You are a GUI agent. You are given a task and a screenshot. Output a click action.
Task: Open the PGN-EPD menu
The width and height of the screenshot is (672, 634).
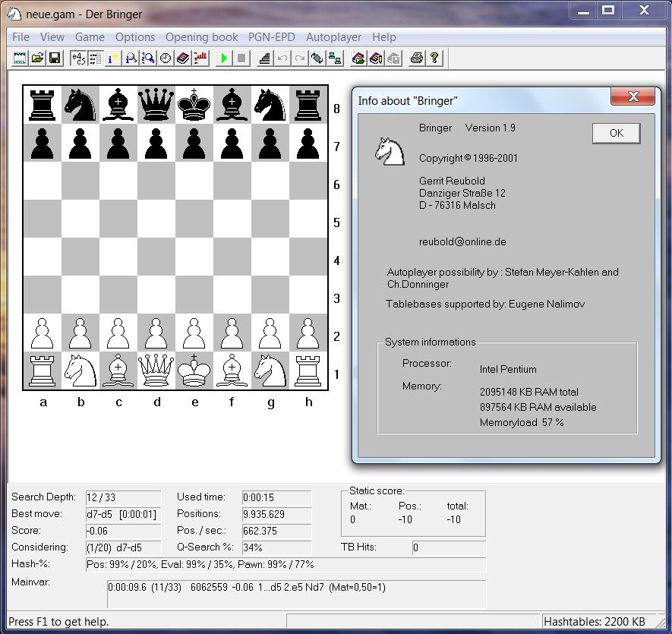click(272, 37)
